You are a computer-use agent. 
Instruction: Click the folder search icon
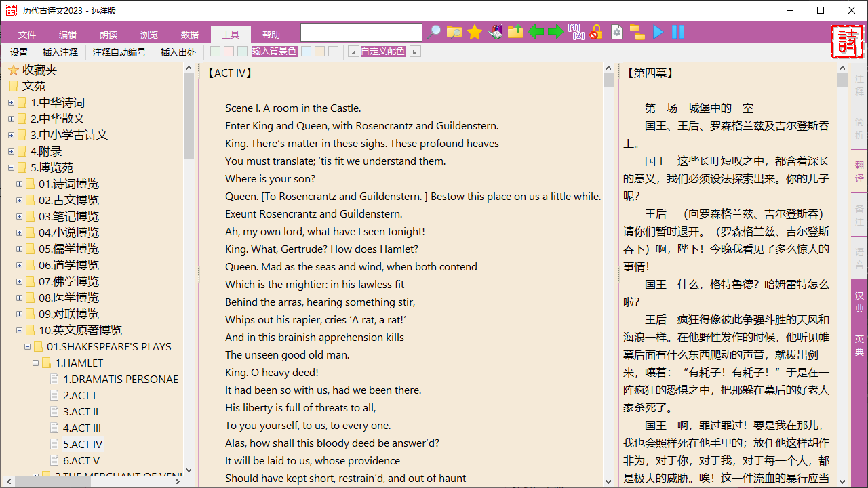454,33
